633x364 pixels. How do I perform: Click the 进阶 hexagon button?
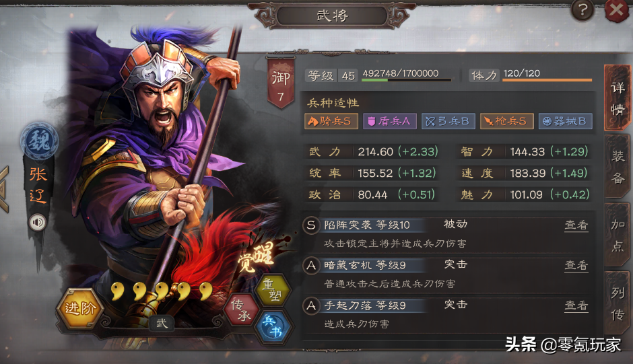click(80, 309)
